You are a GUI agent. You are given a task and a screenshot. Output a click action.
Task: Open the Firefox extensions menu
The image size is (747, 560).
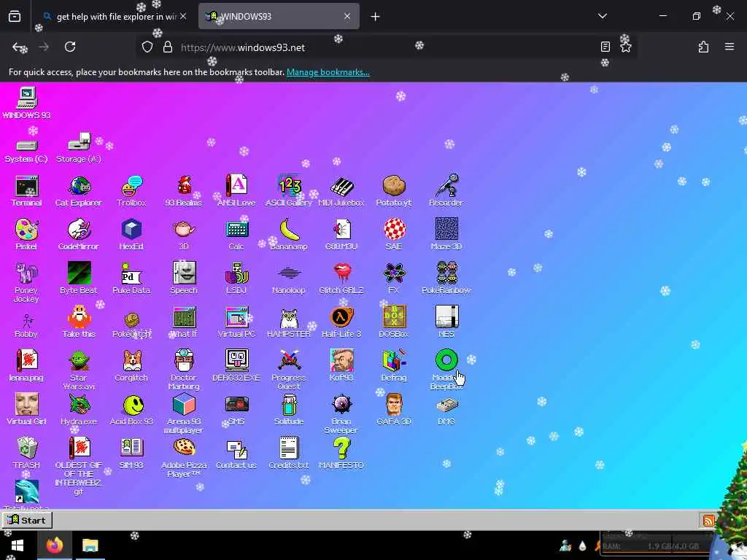coord(703,47)
